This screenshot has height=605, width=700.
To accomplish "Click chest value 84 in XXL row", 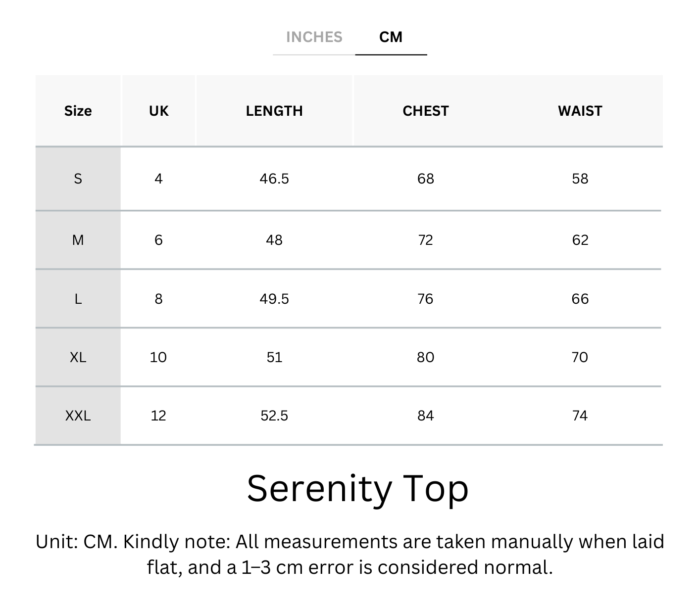I will [425, 416].
